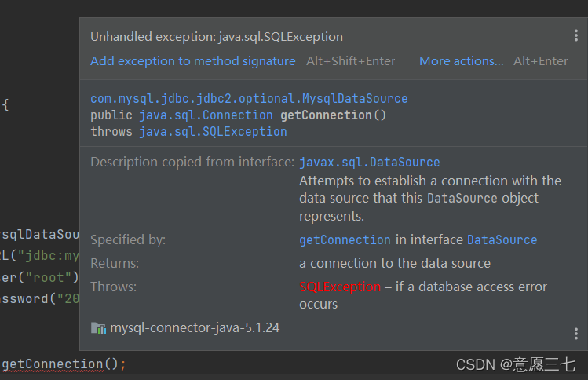Open java.sql.SQLException in the throws clause
Image resolution: width=588 pixels, height=380 pixels.
[x=213, y=132]
